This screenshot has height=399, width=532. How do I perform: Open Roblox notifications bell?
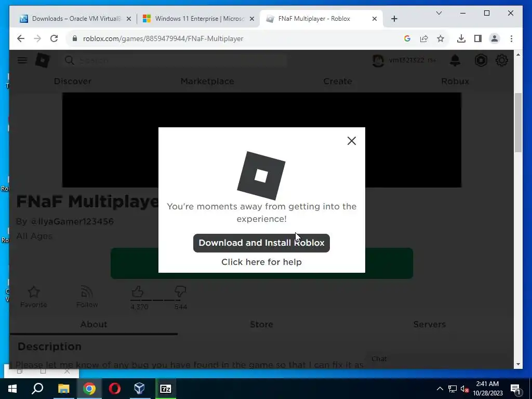click(455, 60)
